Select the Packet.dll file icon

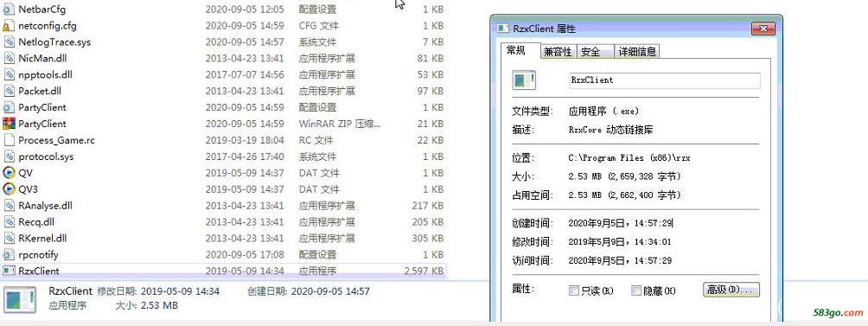tap(9, 92)
